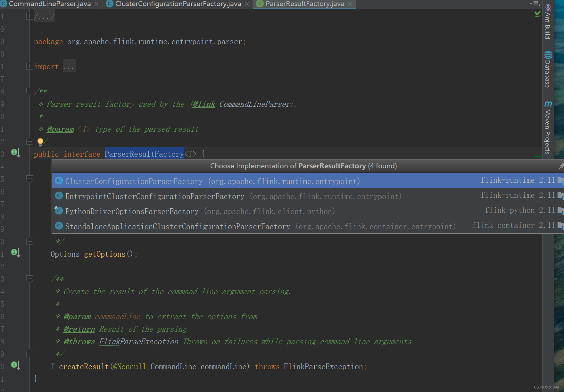Image resolution: width=564 pixels, height=392 pixels.
Task: Click the ParserResultFactory.java interface file icon
Action: [x=260, y=4]
